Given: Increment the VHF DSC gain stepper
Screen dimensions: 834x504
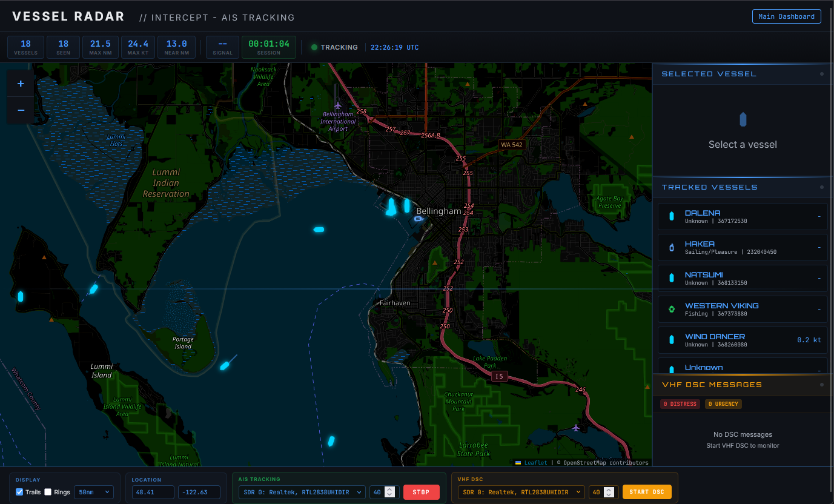Looking at the screenshot, I should point(609,489).
